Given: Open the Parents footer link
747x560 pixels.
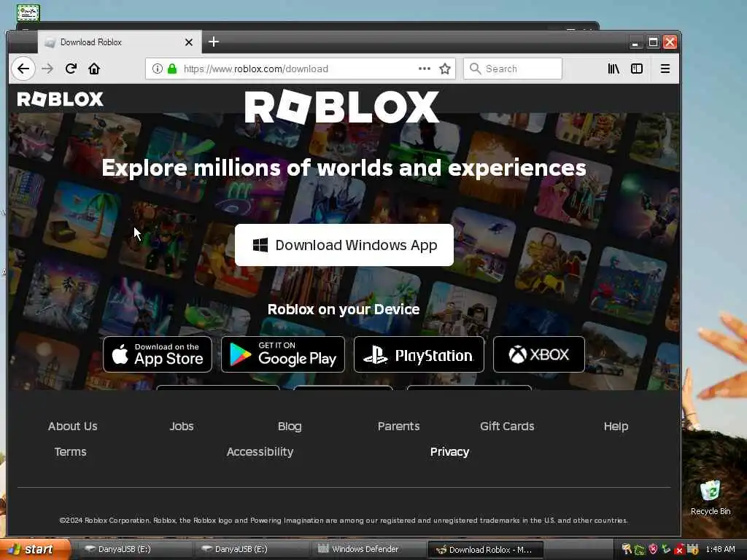Looking at the screenshot, I should click(x=399, y=426).
